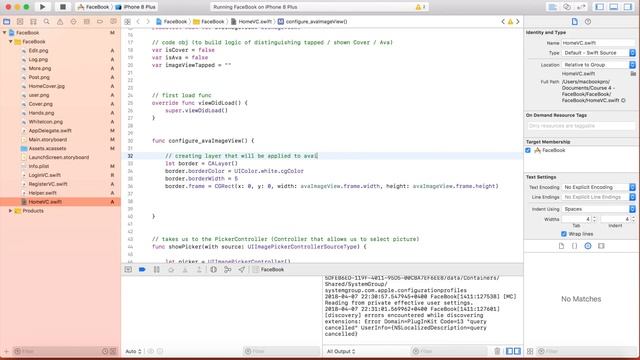
Task: Clear console with trash icon
Action: tap(497, 351)
